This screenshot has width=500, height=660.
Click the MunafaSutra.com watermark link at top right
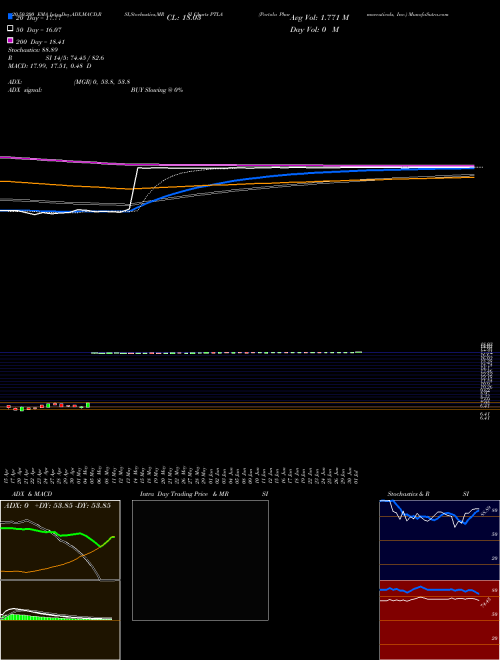point(429,14)
